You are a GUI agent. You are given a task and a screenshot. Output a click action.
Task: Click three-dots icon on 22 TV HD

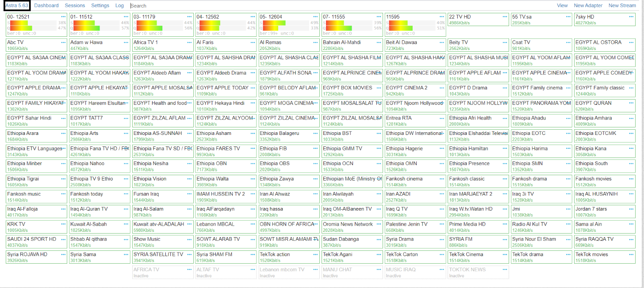(505, 17)
